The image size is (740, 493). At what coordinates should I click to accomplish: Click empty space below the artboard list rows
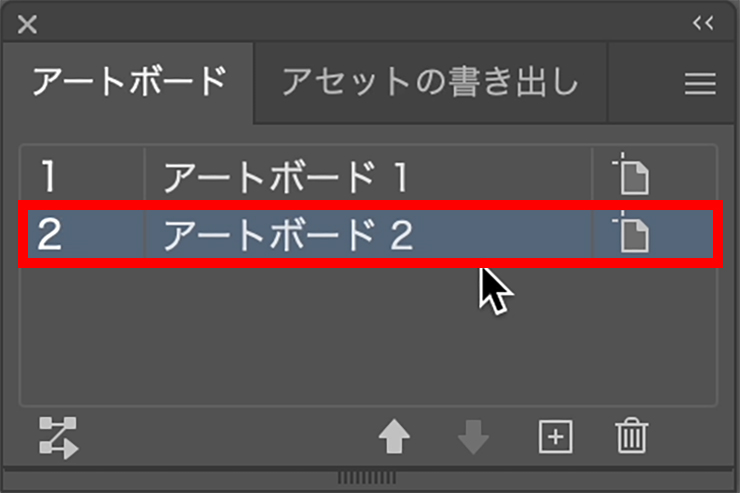(x=368, y=335)
